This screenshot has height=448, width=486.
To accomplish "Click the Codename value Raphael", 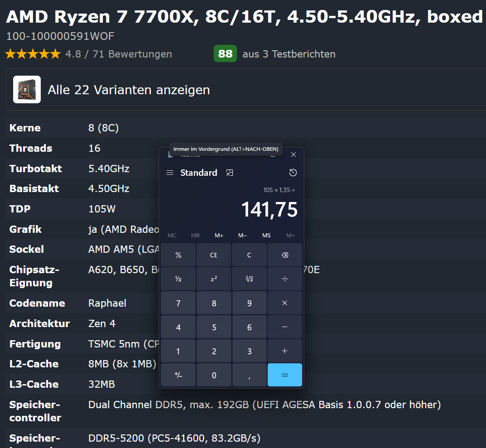I will pyautogui.click(x=107, y=303).
